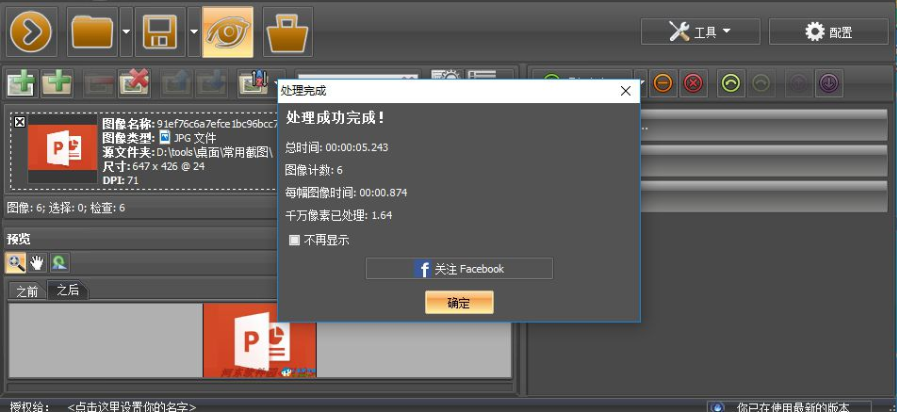This screenshot has height=413, width=897.
Task: Click the 千万像素已处理: 1.64 text
Action: coord(339,216)
